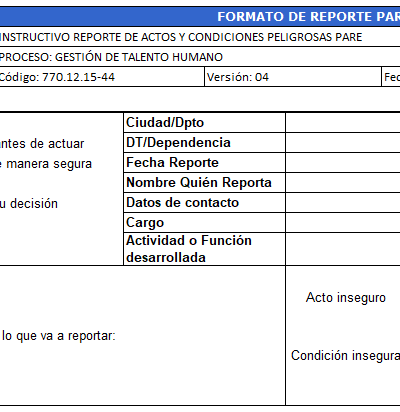Image resolution: width=400 pixels, height=412 pixels.
Task: Choose the Acto inseguro option
Action: 346,298
